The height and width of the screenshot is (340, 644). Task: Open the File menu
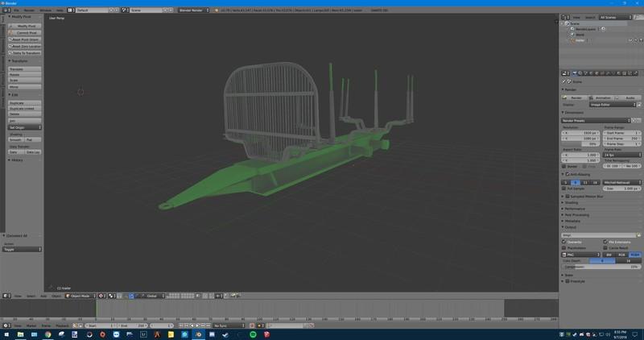14,10
